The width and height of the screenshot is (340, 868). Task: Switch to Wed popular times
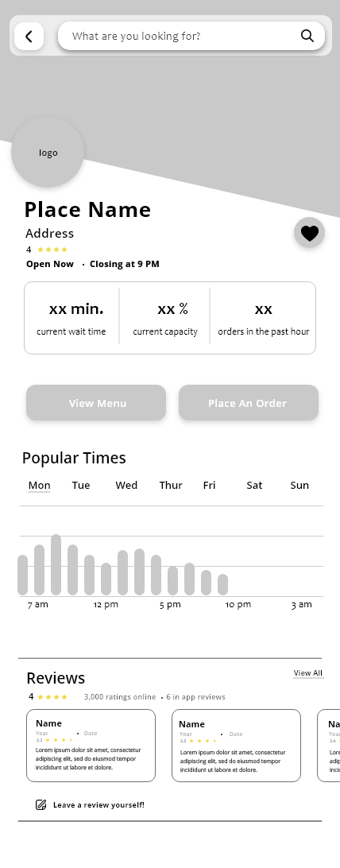tap(126, 485)
